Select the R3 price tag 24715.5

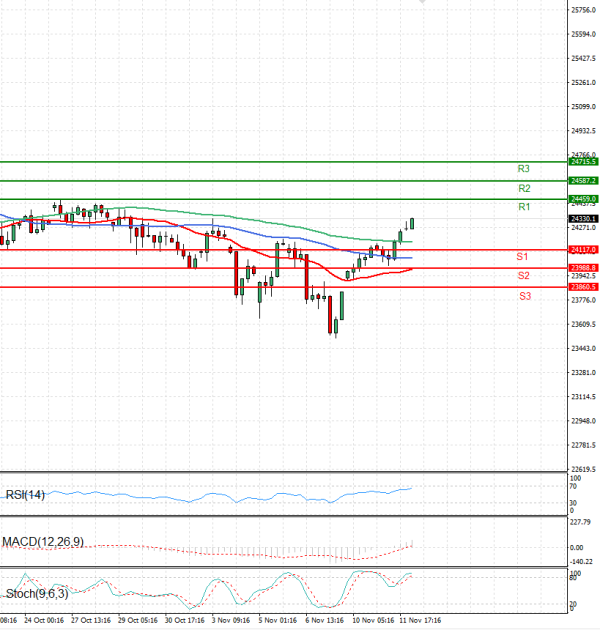(x=583, y=161)
